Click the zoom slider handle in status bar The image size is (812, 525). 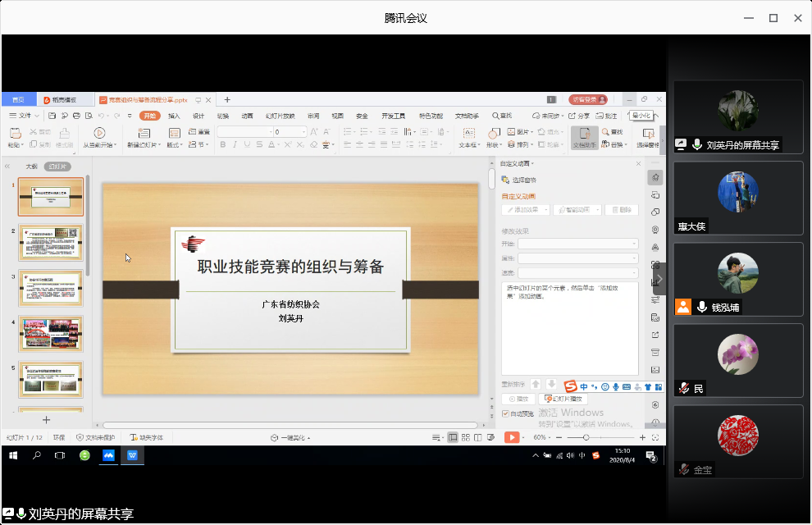coord(585,438)
